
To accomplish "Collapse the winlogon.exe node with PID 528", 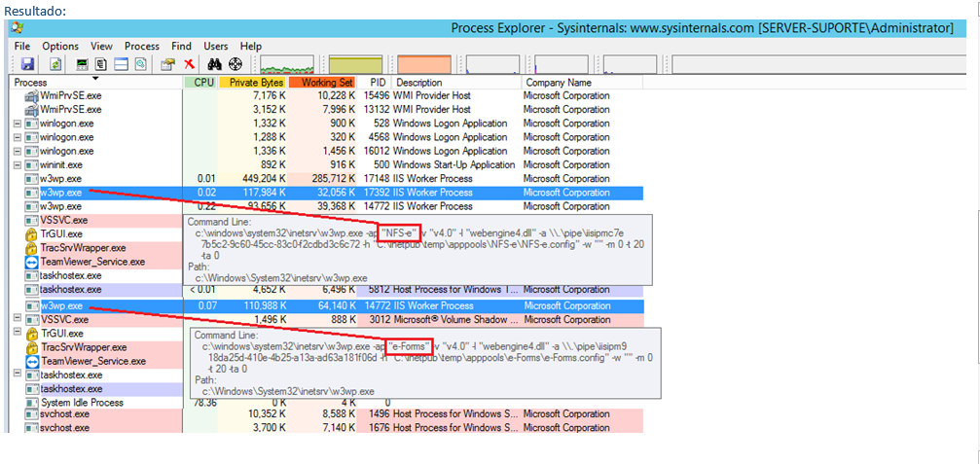I will [17, 125].
